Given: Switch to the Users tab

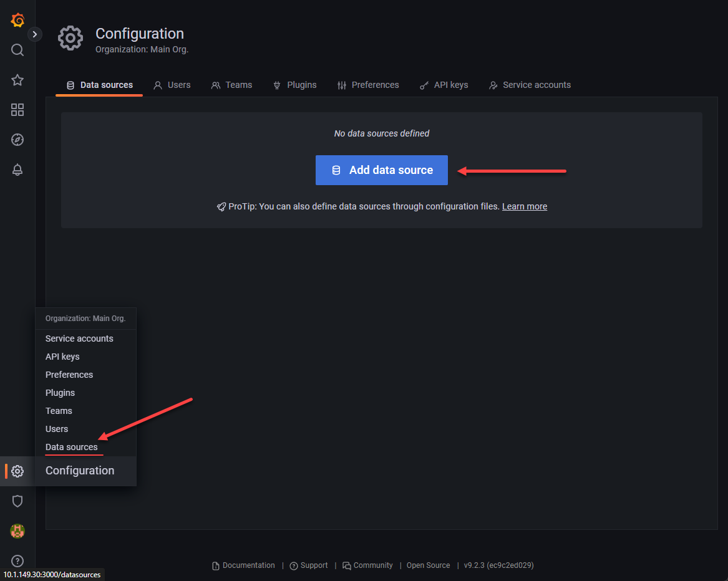Looking at the screenshot, I should pyautogui.click(x=172, y=85).
